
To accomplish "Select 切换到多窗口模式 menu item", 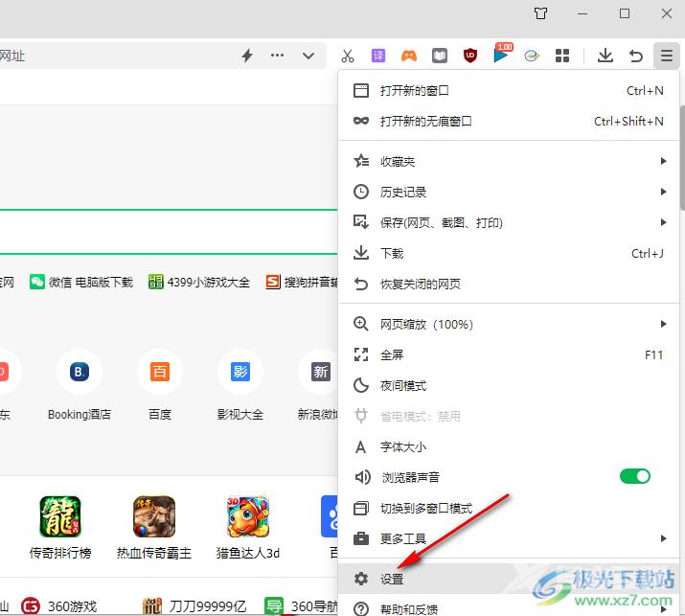I will [x=509, y=508].
